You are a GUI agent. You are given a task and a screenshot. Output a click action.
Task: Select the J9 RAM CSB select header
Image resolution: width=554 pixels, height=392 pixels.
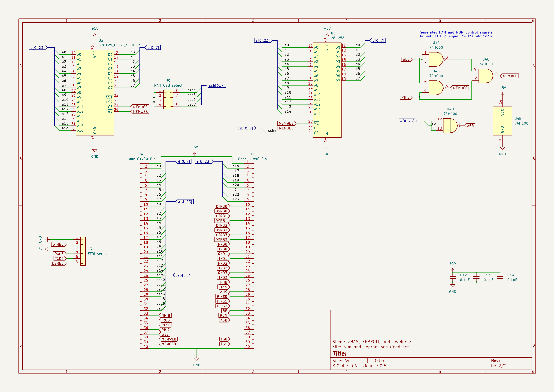click(x=168, y=99)
